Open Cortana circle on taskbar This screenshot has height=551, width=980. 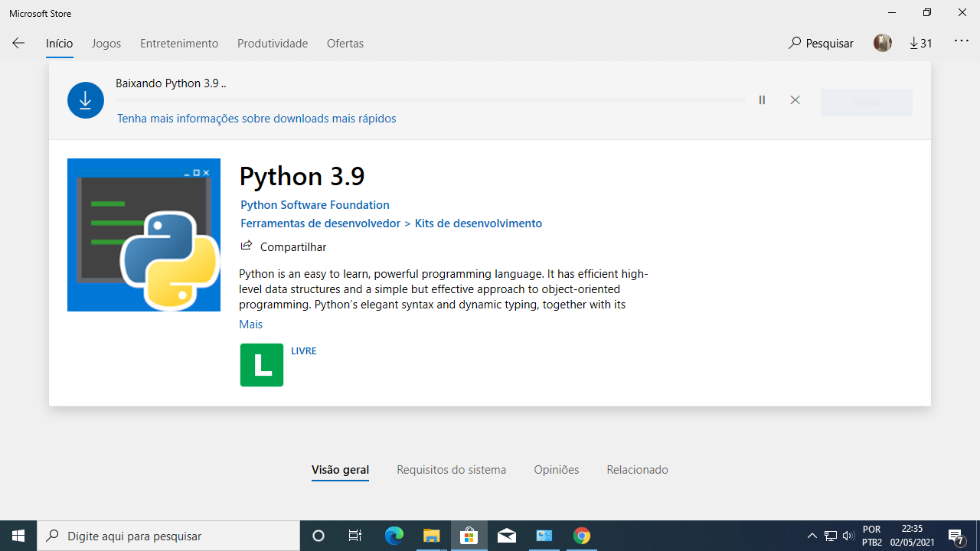point(318,536)
